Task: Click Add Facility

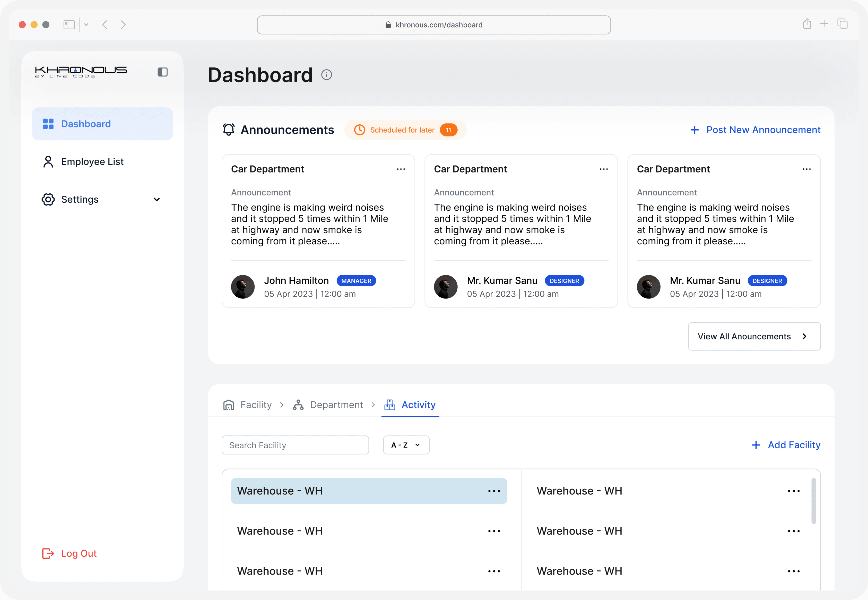Action: 786,445
